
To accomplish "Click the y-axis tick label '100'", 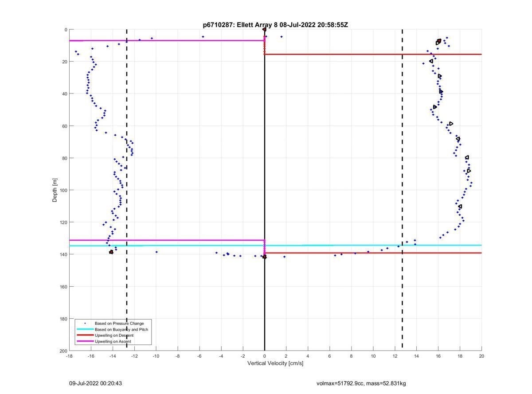I will coord(63,190).
